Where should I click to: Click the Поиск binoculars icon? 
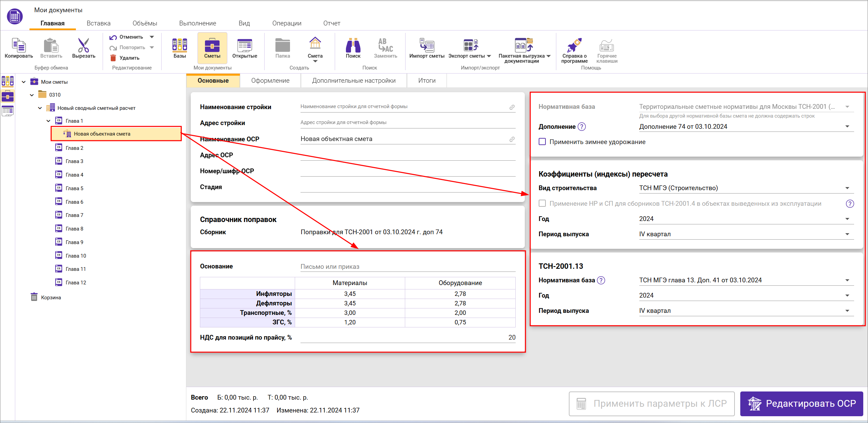point(353,45)
